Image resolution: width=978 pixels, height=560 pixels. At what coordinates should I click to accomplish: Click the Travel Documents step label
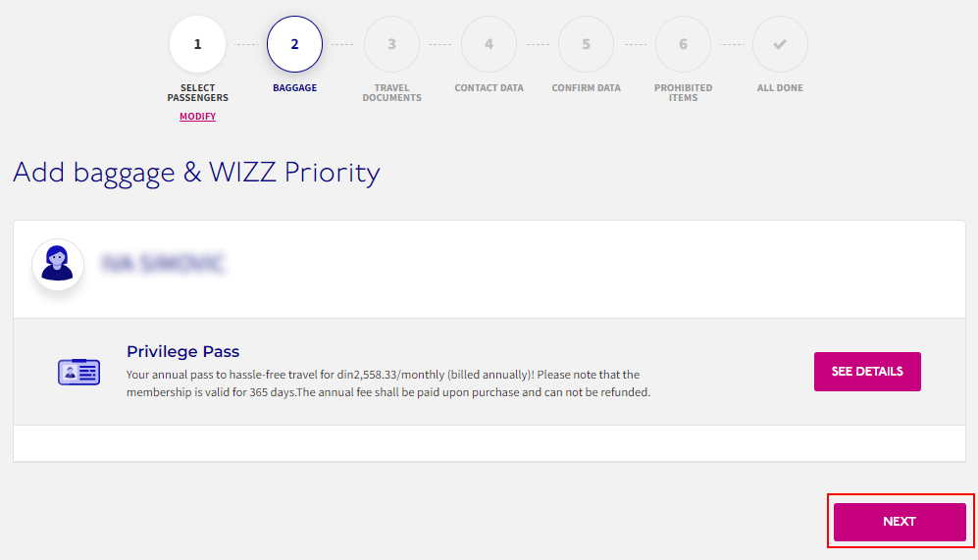click(x=391, y=93)
